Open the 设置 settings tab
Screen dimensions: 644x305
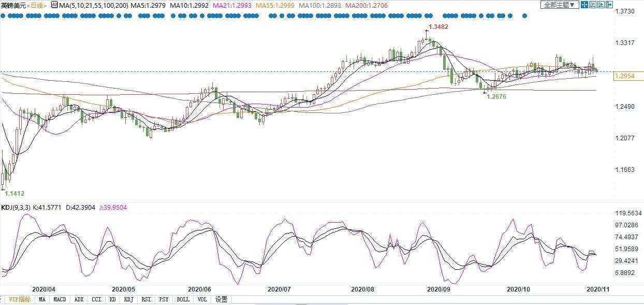point(222,299)
